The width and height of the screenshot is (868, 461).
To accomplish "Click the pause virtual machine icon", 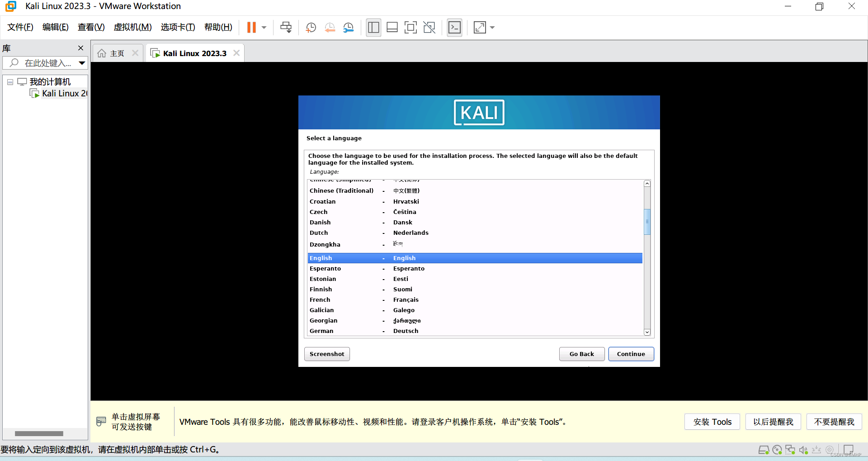I will click(x=251, y=28).
